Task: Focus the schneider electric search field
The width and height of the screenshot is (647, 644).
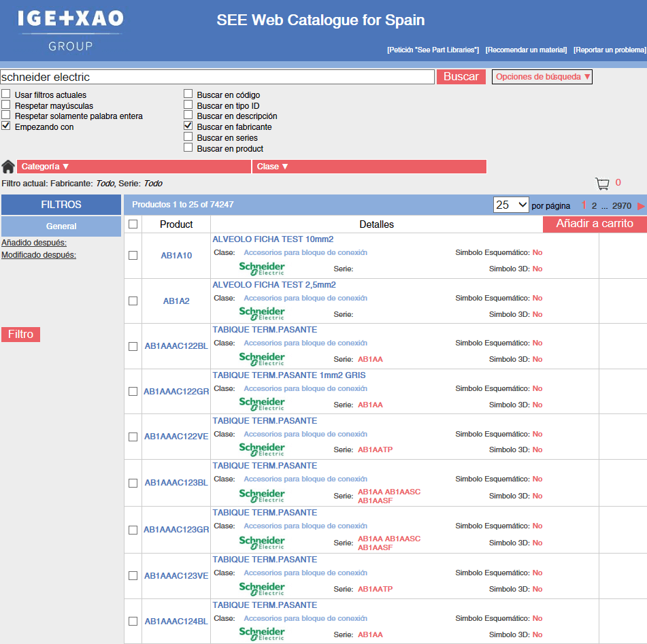Action: click(218, 77)
